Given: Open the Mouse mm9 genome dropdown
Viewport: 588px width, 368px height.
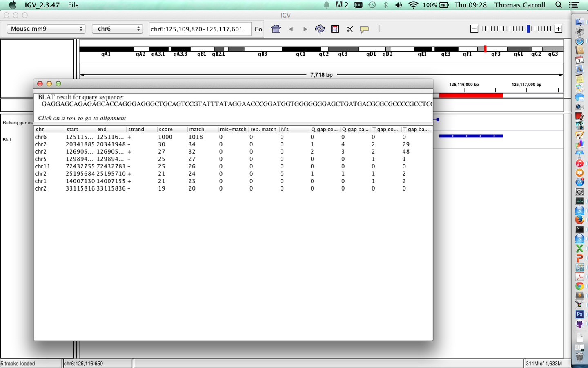Looking at the screenshot, I should click(x=46, y=29).
